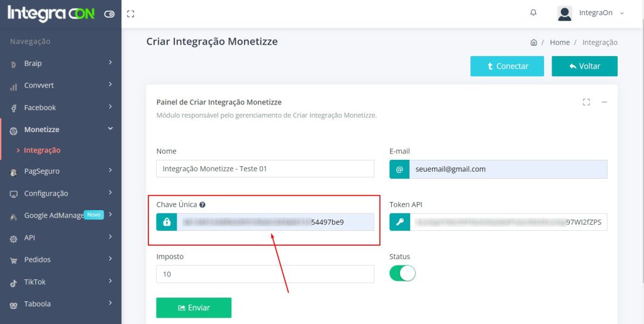Click the notification bell icon

point(533,13)
